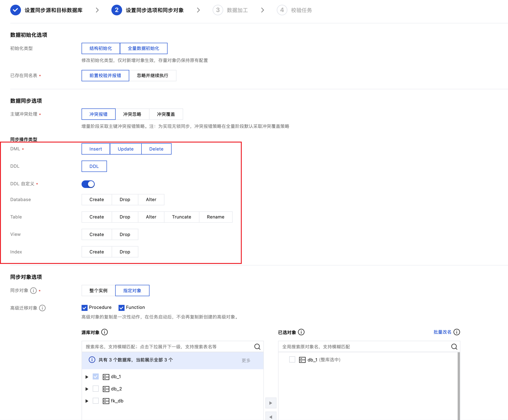Click the 批量改名 link
508x420 pixels.
coord(442,332)
